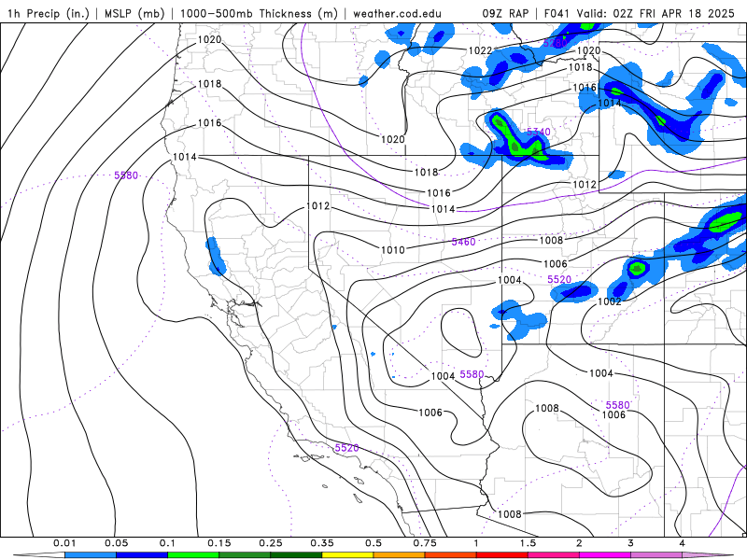Pick the violet 3–4 legend swatch
This screenshot has width=747, height=560.
click(x=656, y=555)
